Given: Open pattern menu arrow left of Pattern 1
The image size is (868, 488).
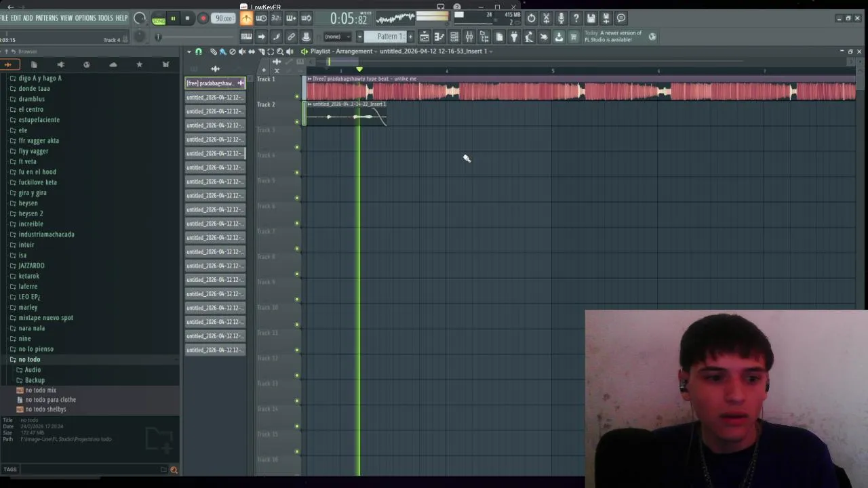Looking at the screenshot, I should pos(359,37).
